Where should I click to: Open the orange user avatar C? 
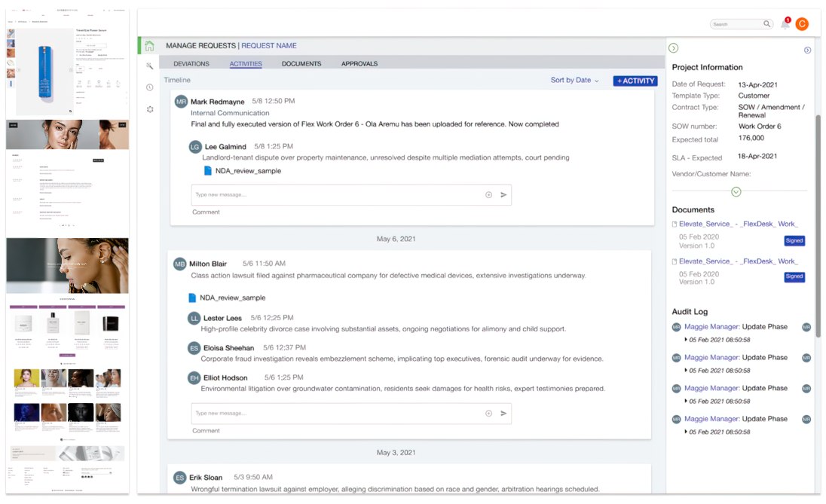tap(803, 23)
